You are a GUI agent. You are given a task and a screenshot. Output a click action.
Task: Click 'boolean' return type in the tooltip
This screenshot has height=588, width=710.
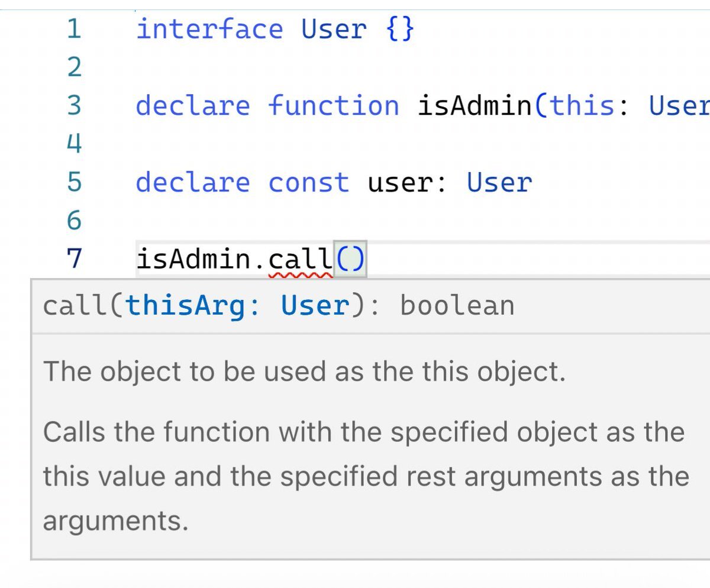coord(457,306)
